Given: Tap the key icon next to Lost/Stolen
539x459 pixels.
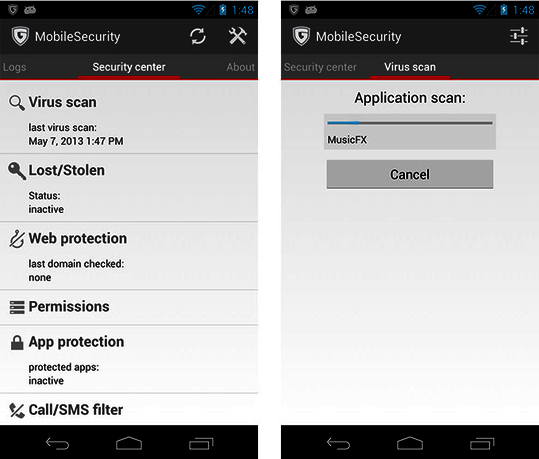Looking at the screenshot, I should pos(16,171).
